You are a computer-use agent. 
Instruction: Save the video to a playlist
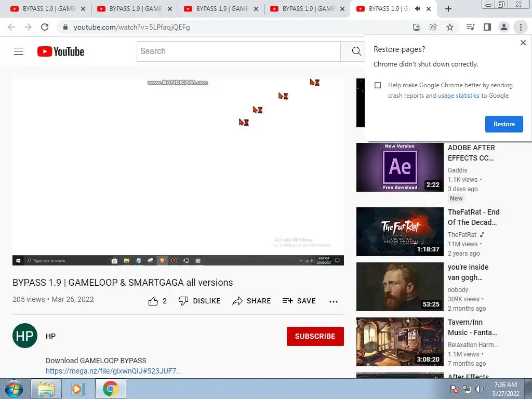point(299,301)
